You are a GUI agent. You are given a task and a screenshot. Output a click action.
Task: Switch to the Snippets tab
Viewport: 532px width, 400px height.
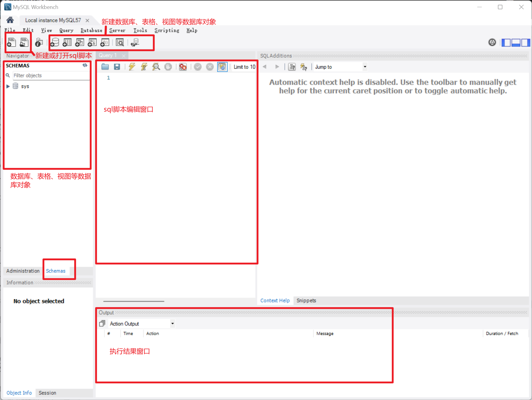tap(306, 301)
